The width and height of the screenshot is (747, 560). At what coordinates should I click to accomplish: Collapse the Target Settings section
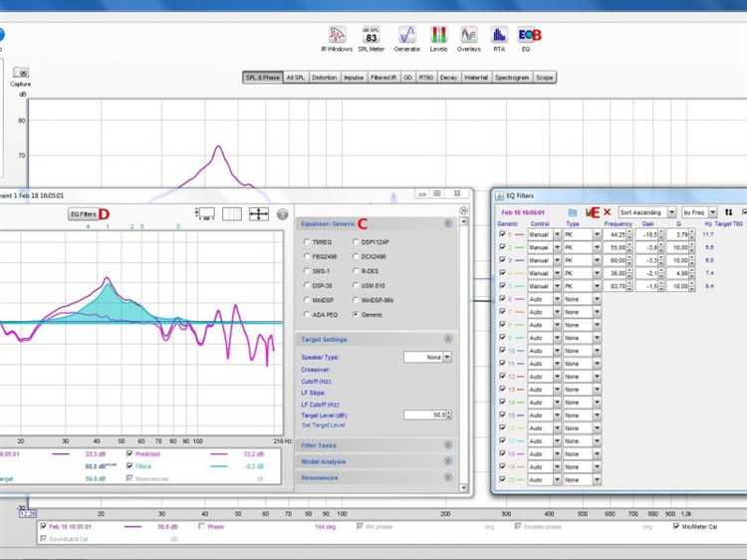click(x=447, y=339)
